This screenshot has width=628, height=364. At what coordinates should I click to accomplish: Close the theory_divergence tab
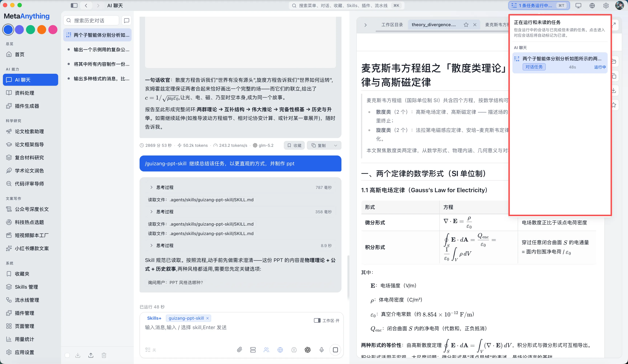tap(475, 25)
